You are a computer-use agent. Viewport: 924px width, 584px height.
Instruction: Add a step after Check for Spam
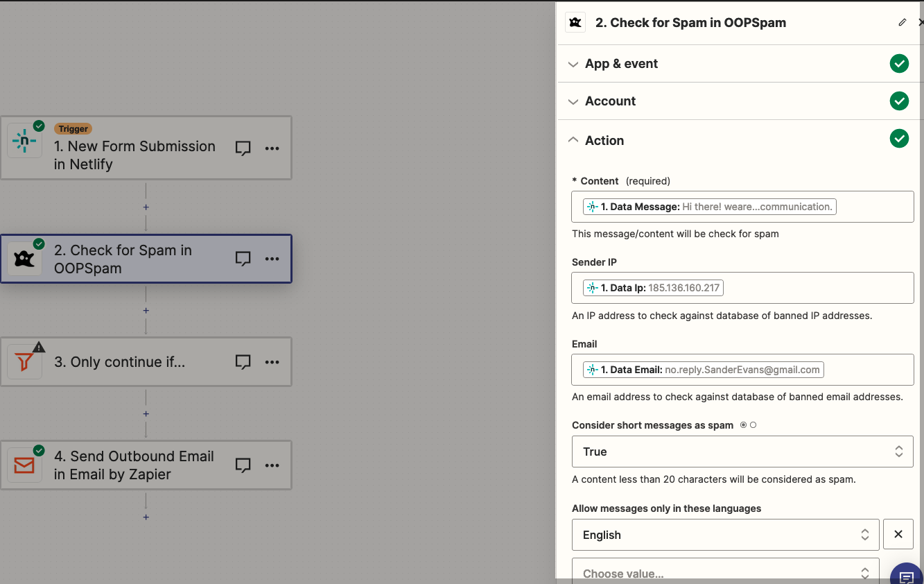pyautogui.click(x=146, y=311)
